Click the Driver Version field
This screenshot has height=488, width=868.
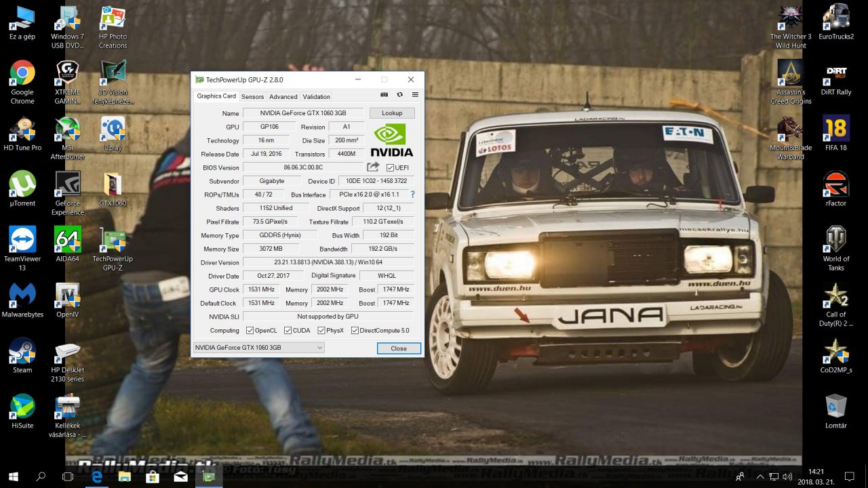328,262
